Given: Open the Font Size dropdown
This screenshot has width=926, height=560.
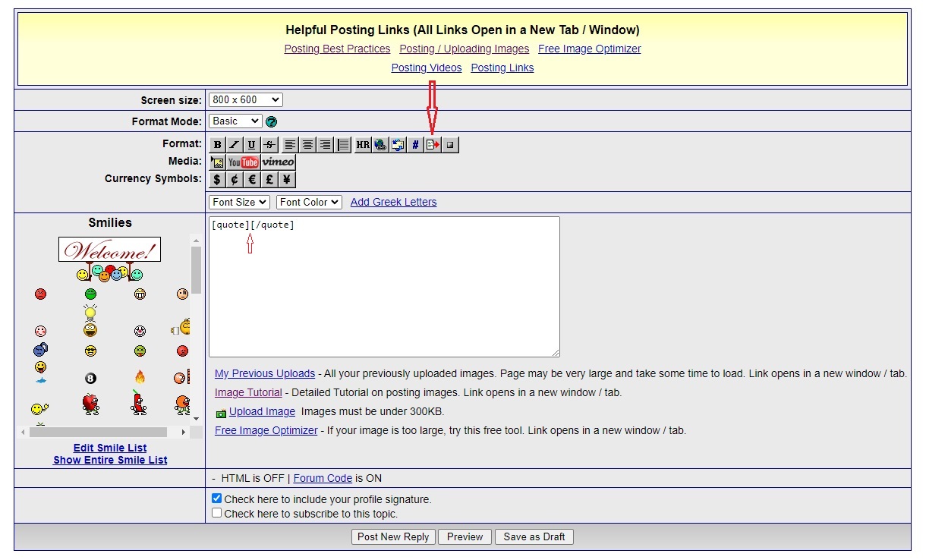Looking at the screenshot, I should [239, 202].
